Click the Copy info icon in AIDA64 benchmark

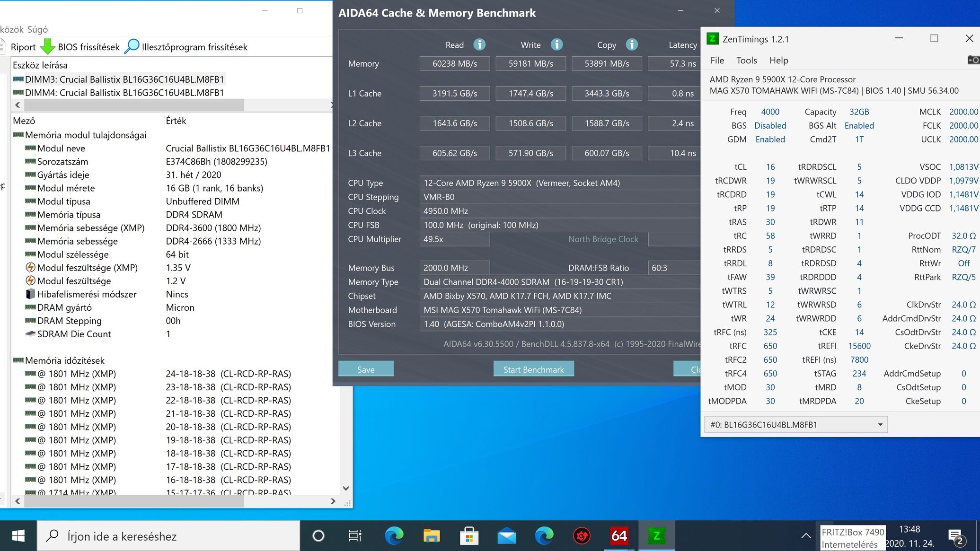(632, 44)
